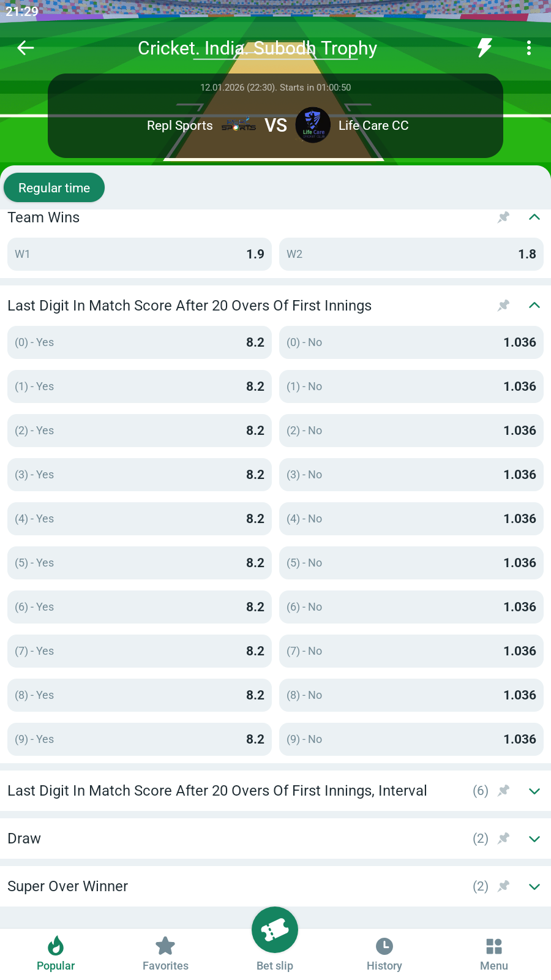Open the Bet slip ticket icon

point(275,930)
